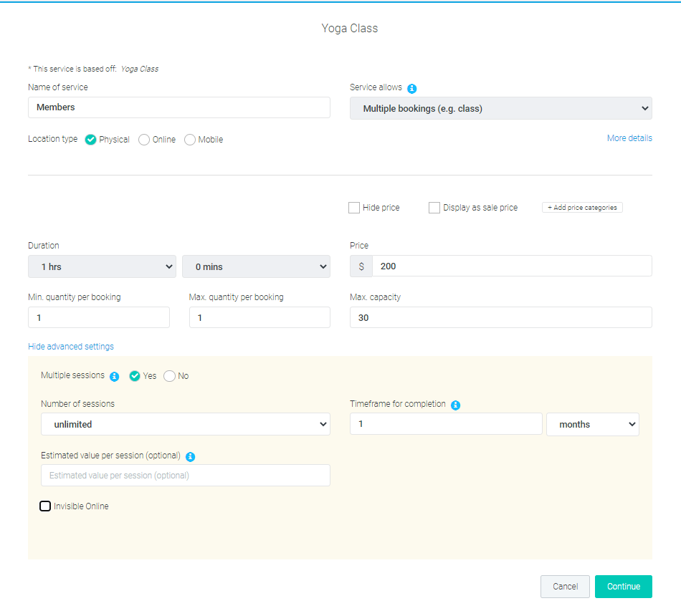
Task: Select the Online location type
Action: point(143,140)
